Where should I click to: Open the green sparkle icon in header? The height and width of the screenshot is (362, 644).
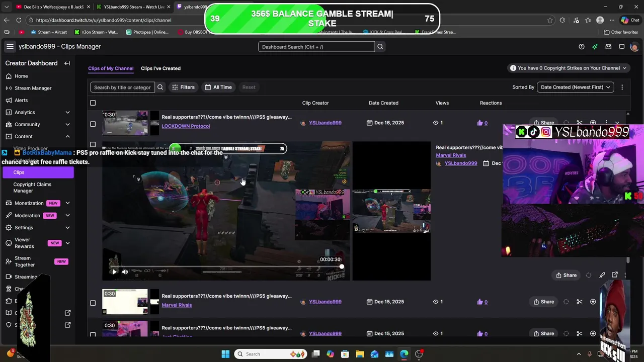coord(595,47)
